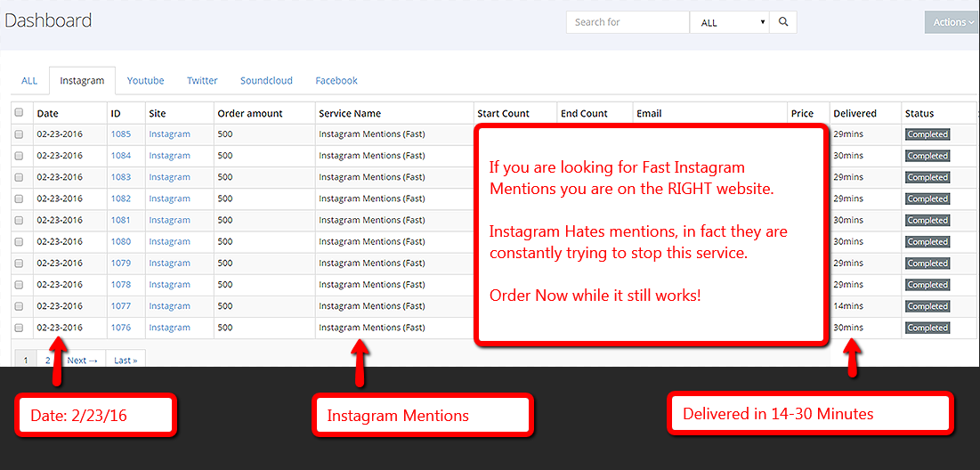Viewport: 980px width, 470px height.
Task: Jump to the Last page
Action: [126, 361]
